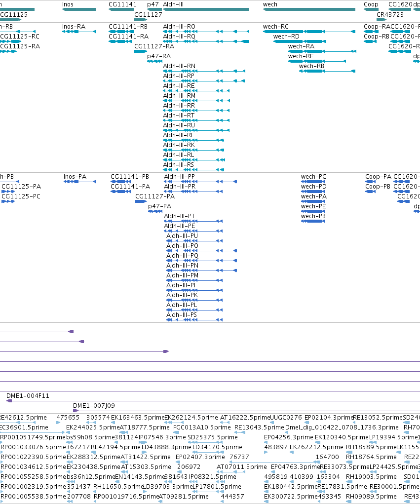420x504 pixels.
Task: Click protein Aldh-III-PT
Action: coord(179,216)
